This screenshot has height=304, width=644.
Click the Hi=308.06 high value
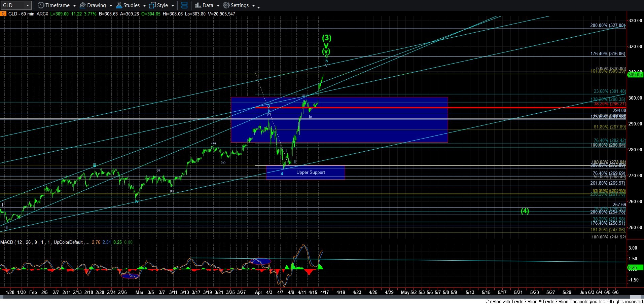(173, 14)
